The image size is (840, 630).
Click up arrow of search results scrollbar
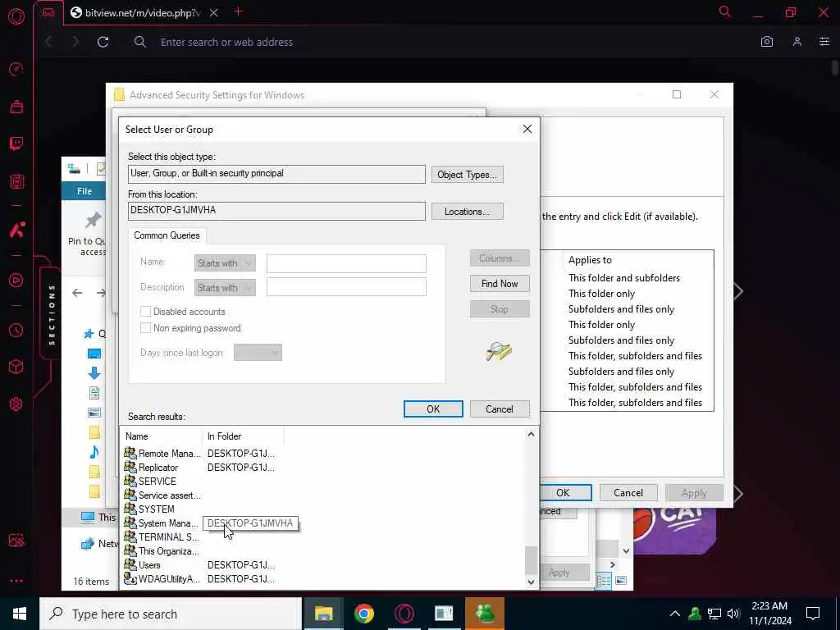(x=531, y=434)
